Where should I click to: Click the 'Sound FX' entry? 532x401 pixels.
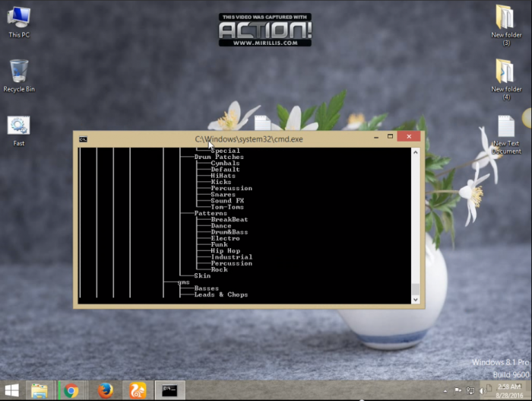(x=227, y=201)
